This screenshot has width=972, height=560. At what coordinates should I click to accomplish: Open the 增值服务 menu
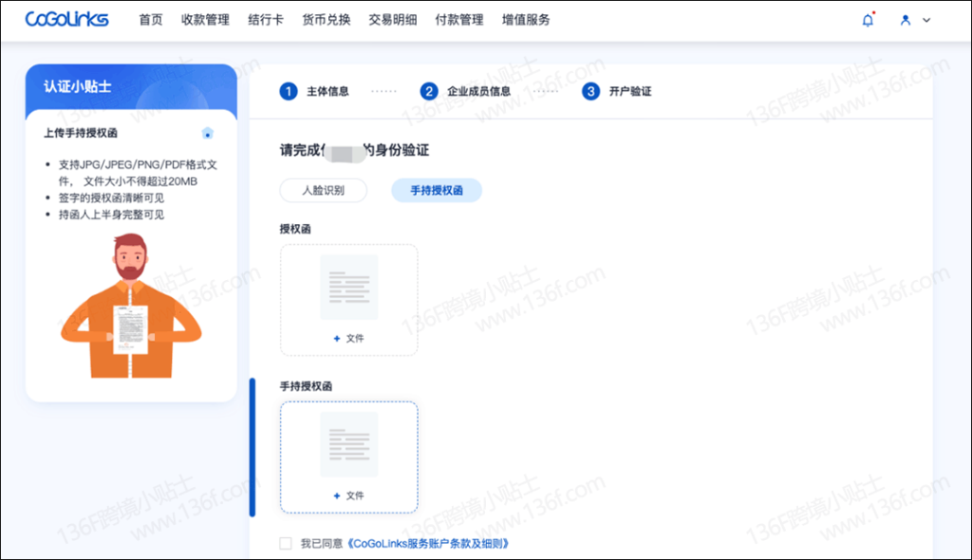[526, 20]
